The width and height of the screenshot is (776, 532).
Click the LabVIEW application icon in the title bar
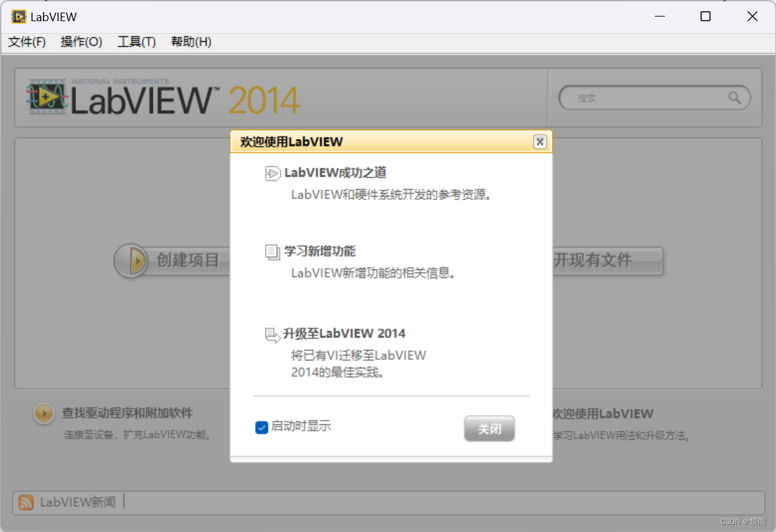[18, 16]
